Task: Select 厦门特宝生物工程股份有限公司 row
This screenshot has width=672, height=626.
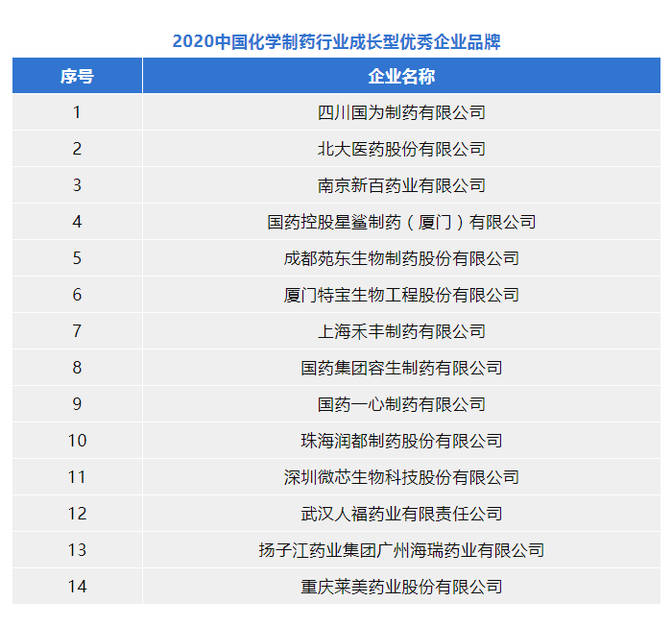Action: (x=401, y=295)
